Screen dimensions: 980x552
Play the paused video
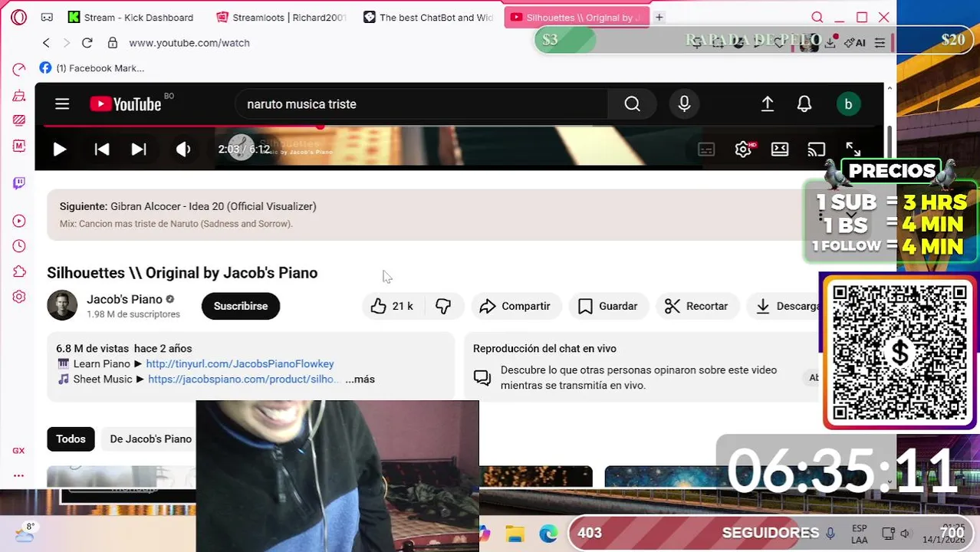(59, 149)
